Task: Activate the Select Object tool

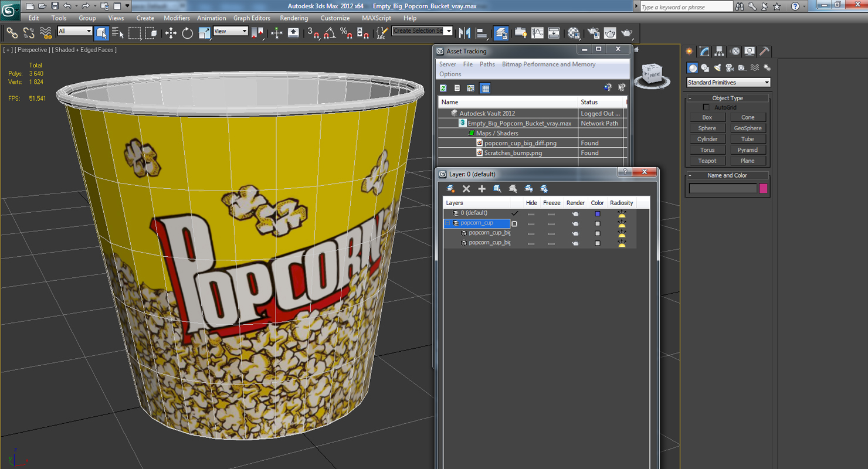Action: coord(101,33)
